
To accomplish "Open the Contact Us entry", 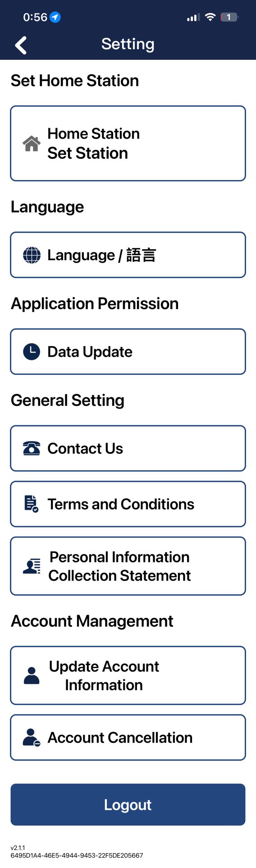I will (x=128, y=449).
